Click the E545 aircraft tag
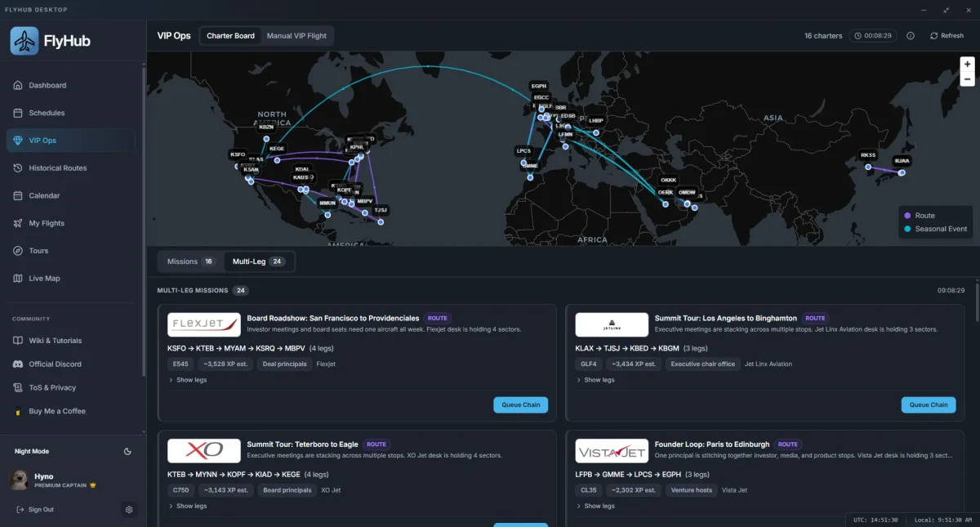Screen dimensions: 980x527 coord(180,364)
